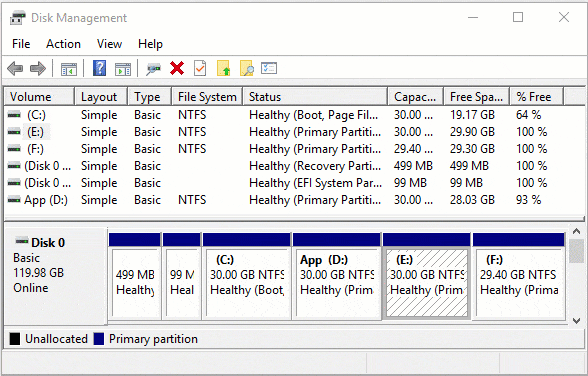Screen dimensions: 588x376
Task: Click the 28.03 GB free space value
Action: pos(472,200)
